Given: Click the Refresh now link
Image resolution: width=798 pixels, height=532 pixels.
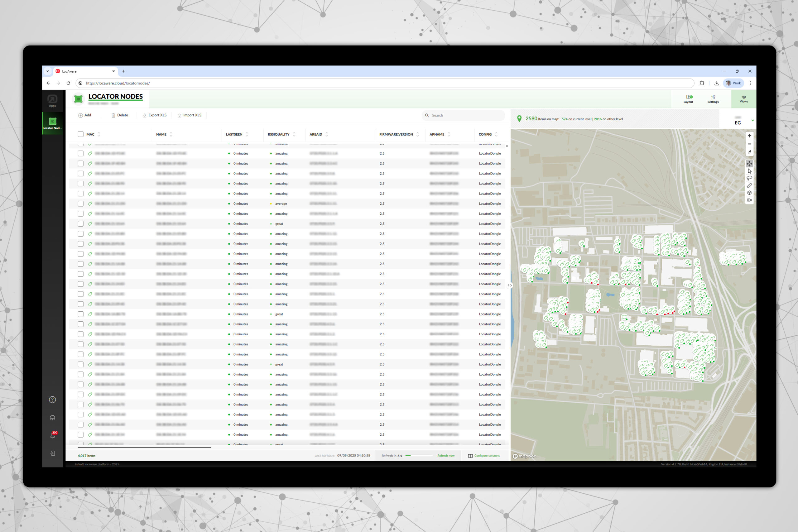Looking at the screenshot, I should 445,456.
